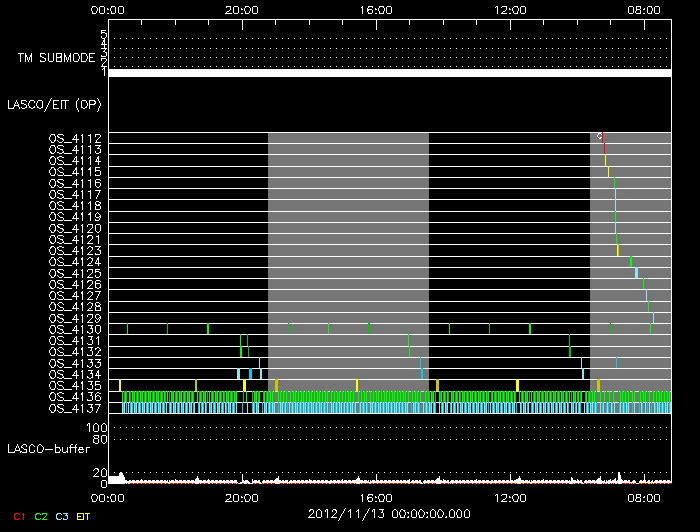Click the white TM SUBMODE status bar
This screenshot has width=700, height=532.
389,73
